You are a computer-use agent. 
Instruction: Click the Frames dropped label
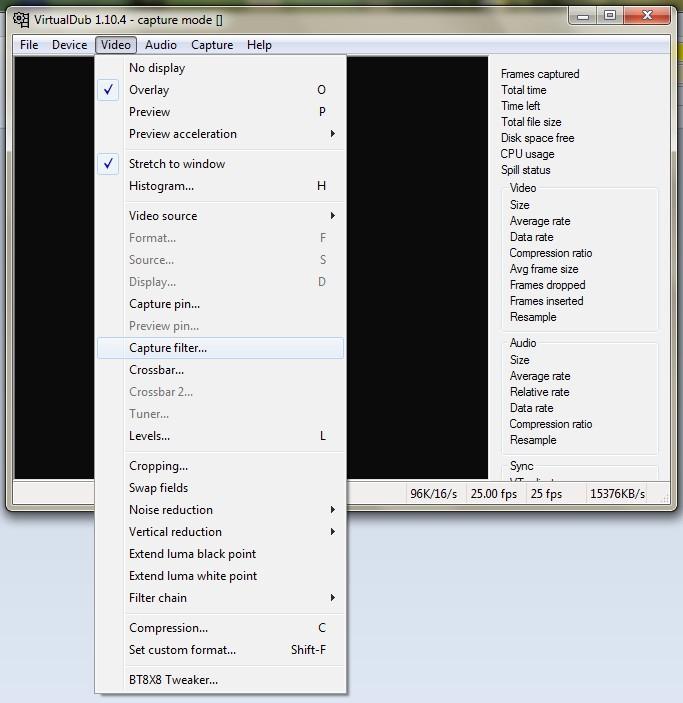548,285
